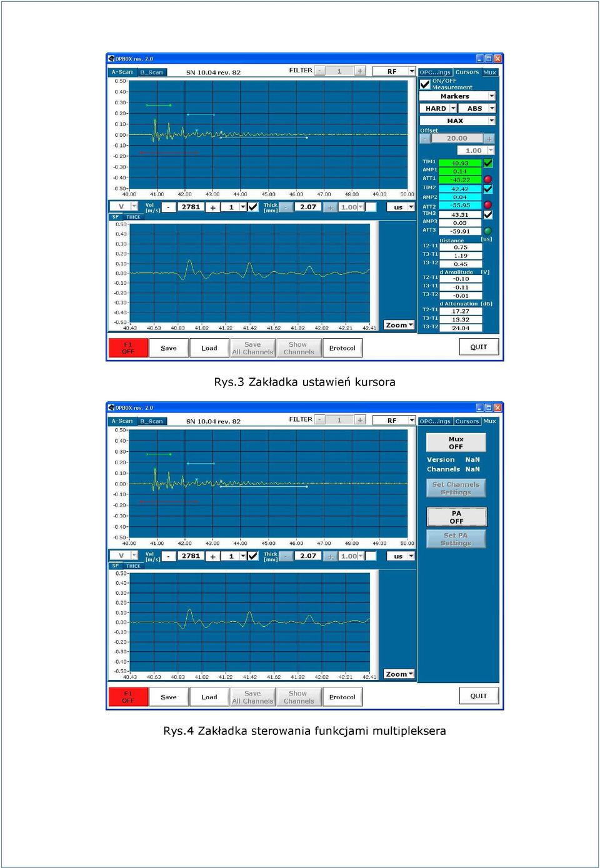Open the OPC...ings tab in top window

click(435, 72)
